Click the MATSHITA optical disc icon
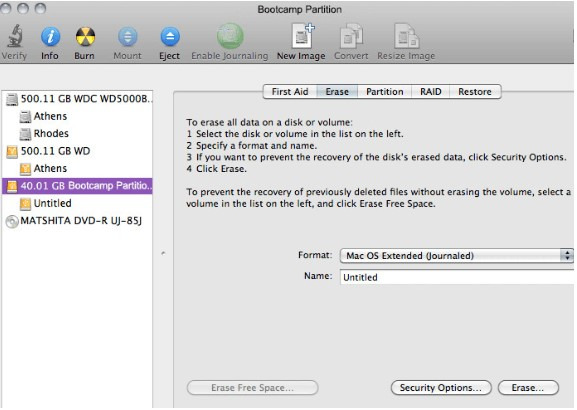This screenshot has height=410, width=577. pyautogui.click(x=12, y=221)
